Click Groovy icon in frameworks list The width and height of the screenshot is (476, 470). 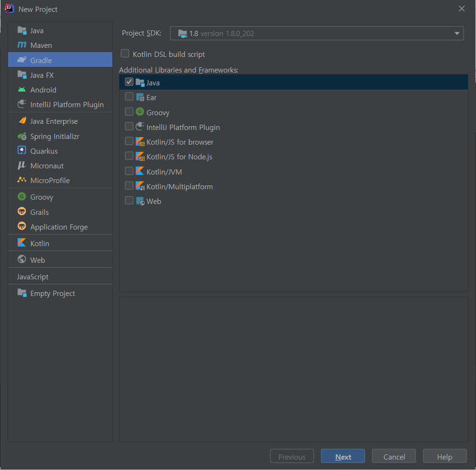pos(140,112)
